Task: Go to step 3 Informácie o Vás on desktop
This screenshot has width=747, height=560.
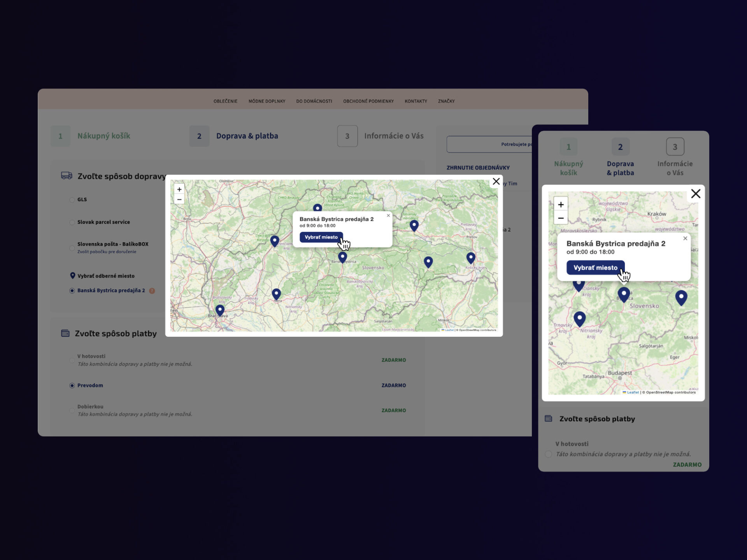Action: click(x=381, y=136)
